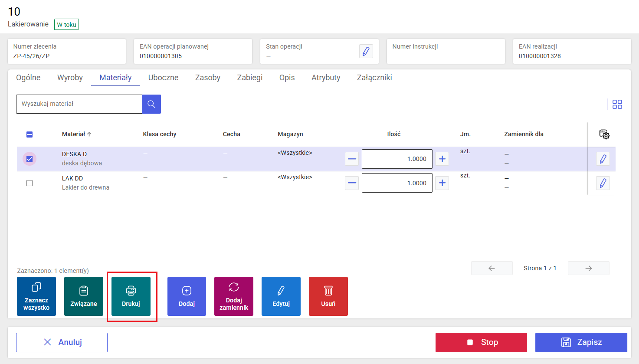Toggle the header select-all checkbox
Viewport: 639px width, 364px height.
click(x=29, y=134)
